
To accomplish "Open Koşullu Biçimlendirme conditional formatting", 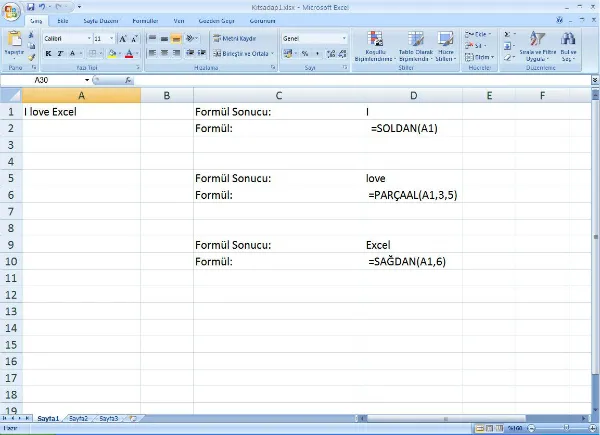I will (x=376, y=46).
